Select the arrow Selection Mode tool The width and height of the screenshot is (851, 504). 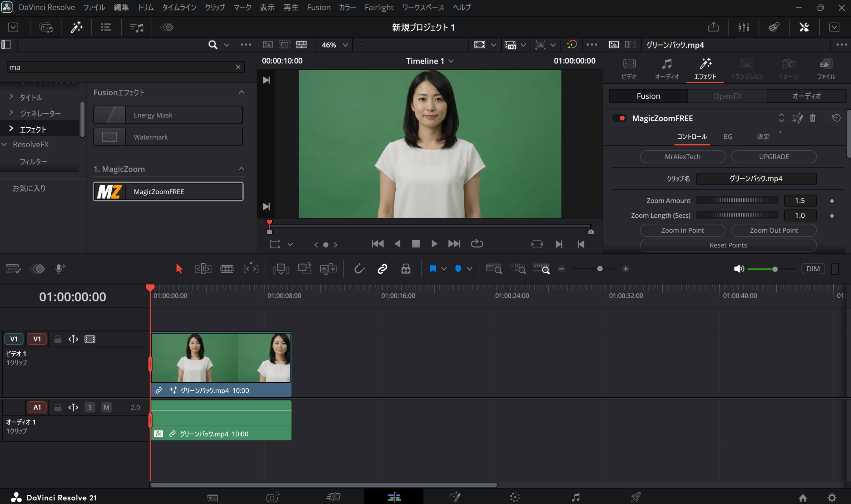click(179, 269)
